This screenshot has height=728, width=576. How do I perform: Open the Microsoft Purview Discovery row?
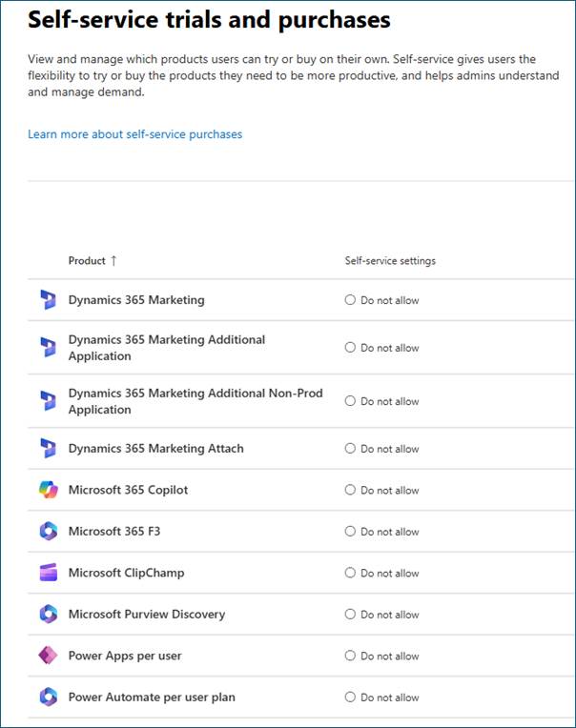click(146, 615)
